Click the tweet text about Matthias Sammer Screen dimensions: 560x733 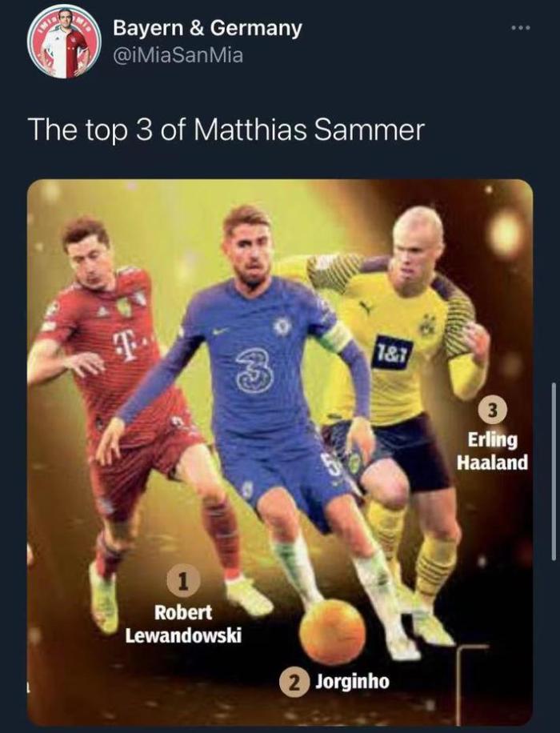pyautogui.click(x=226, y=130)
